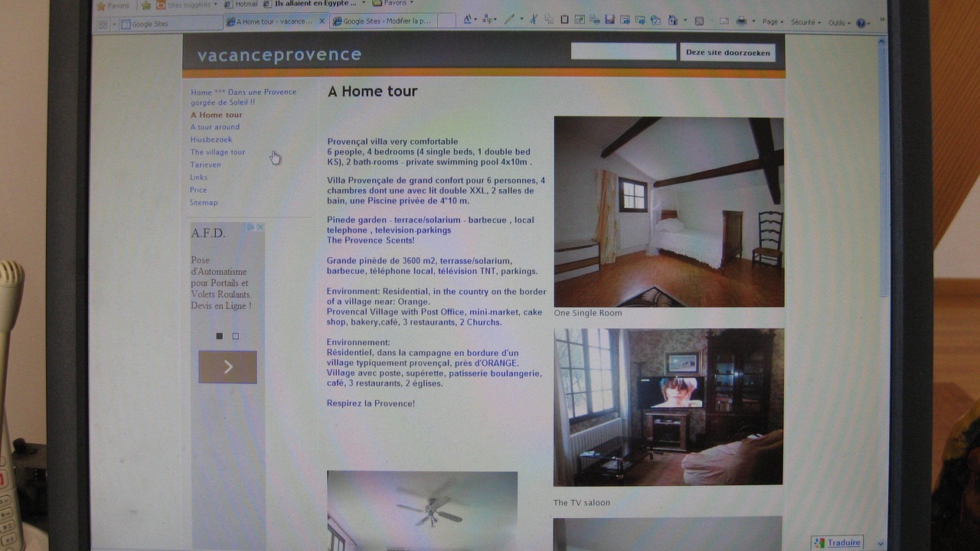Click the page vertical scrollbar thumb
Screen dimensions: 980x551
(882, 172)
